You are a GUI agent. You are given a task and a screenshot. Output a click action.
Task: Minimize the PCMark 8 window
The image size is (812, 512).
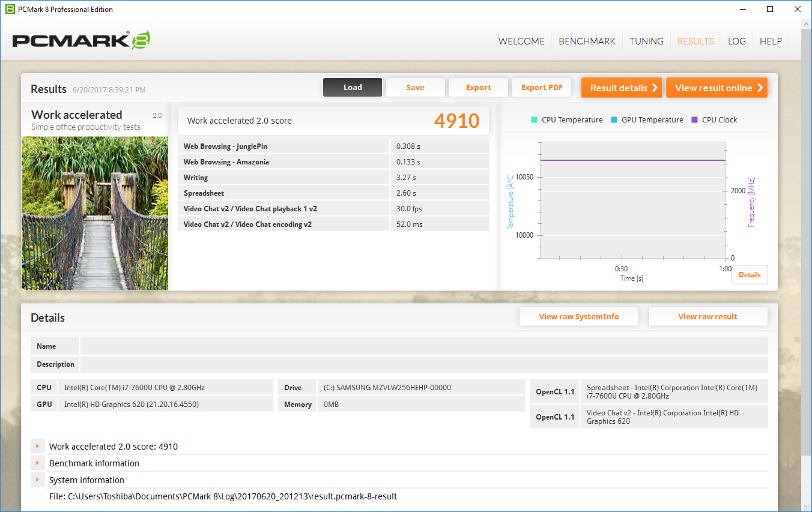pos(743,9)
